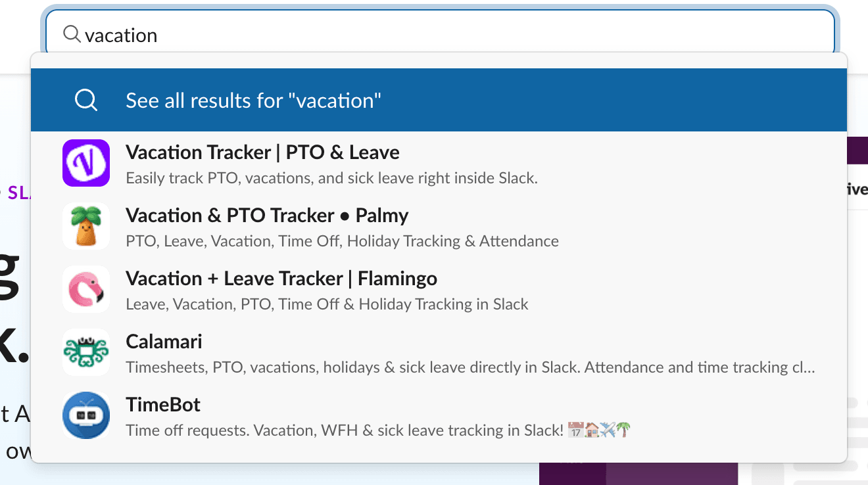Viewport: 868px width, 485px height.
Task: Click Flamingo's Holiday Tracking in Slack description
Action: 327,304
